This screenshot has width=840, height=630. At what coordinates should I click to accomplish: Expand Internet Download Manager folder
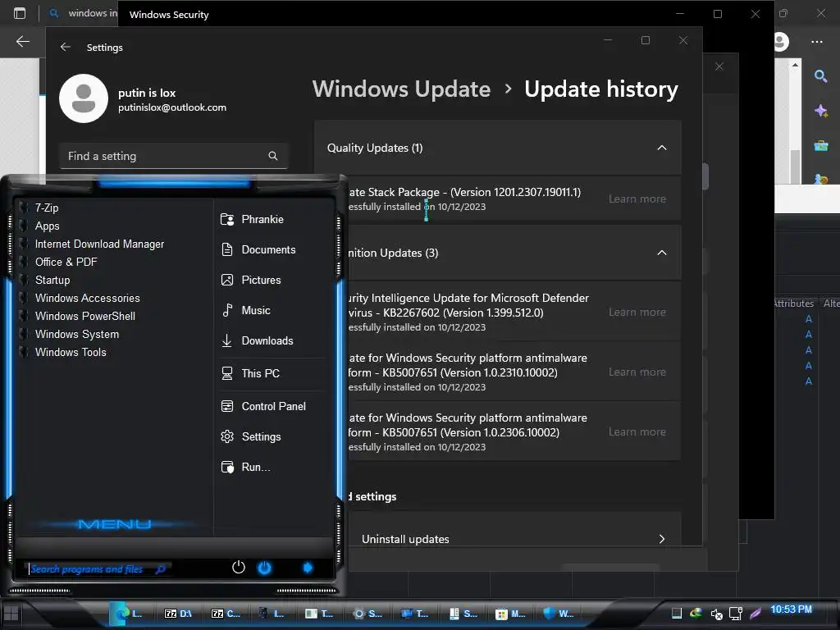[x=99, y=244]
